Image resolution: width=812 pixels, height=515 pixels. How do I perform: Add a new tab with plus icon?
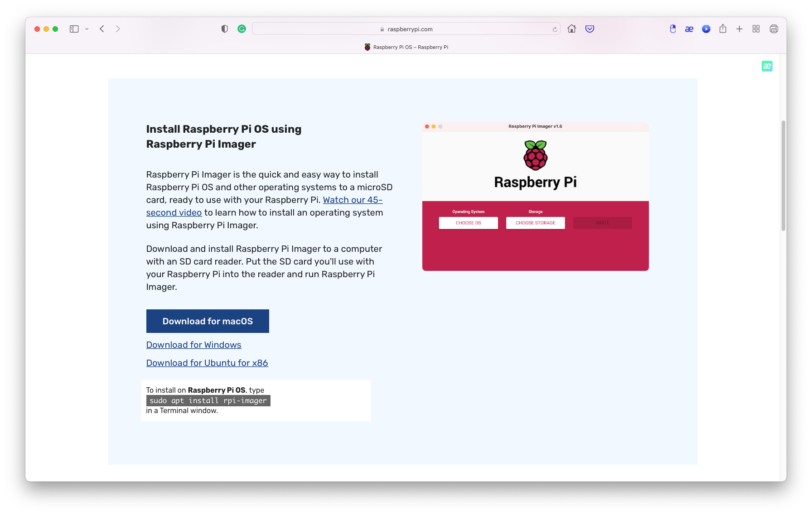coord(739,29)
